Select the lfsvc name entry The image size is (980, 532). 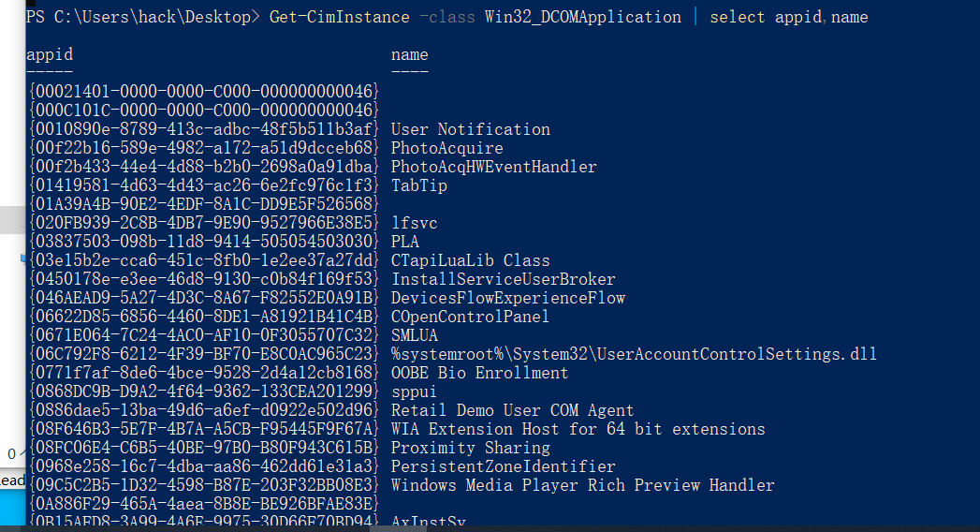coord(414,223)
